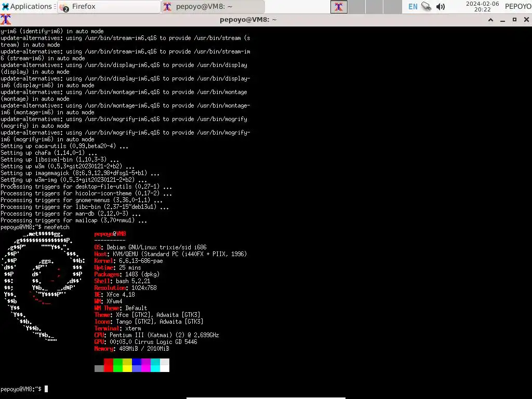532x399 pixels.
Task: Click the 'Host: KVM/QEMU' line
Action: coord(170,254)
